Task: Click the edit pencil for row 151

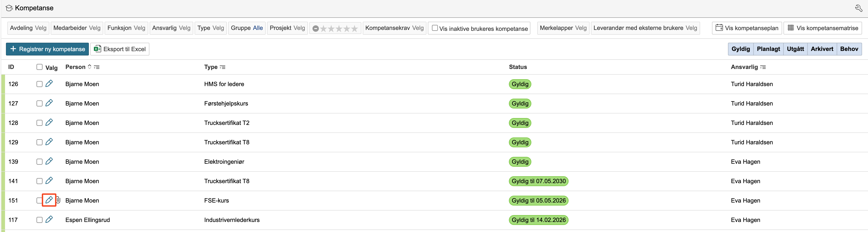Action: click(x=49, y=200)
